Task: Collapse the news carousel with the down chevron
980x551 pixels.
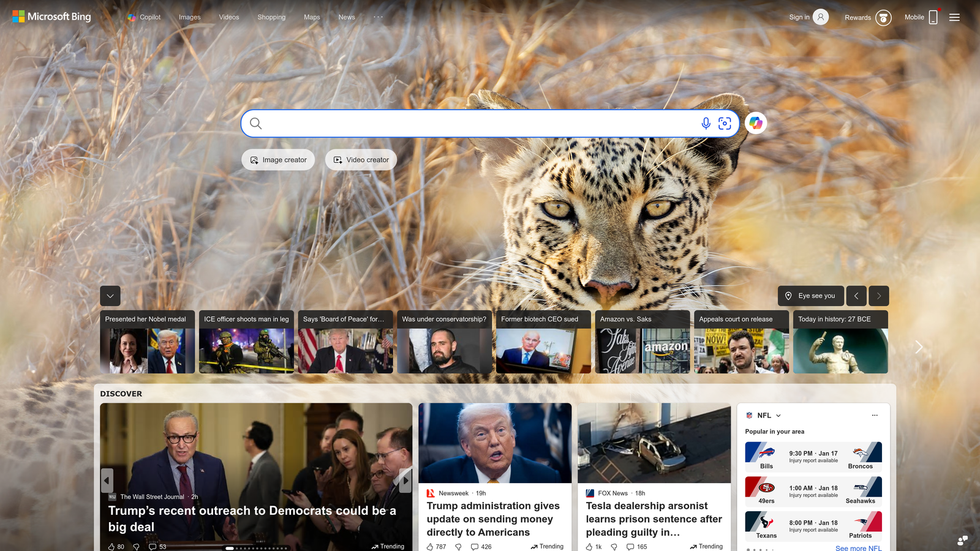Action: point(110,296)
